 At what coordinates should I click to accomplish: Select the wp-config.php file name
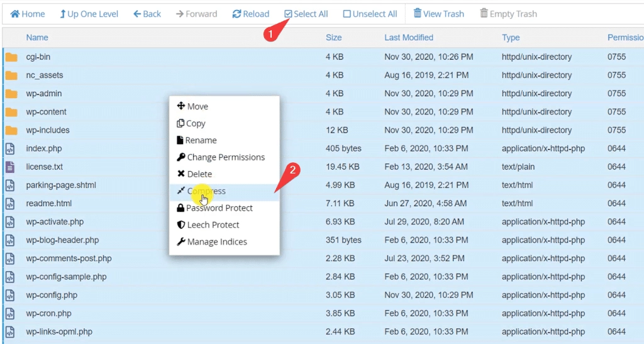click(52, 295)
